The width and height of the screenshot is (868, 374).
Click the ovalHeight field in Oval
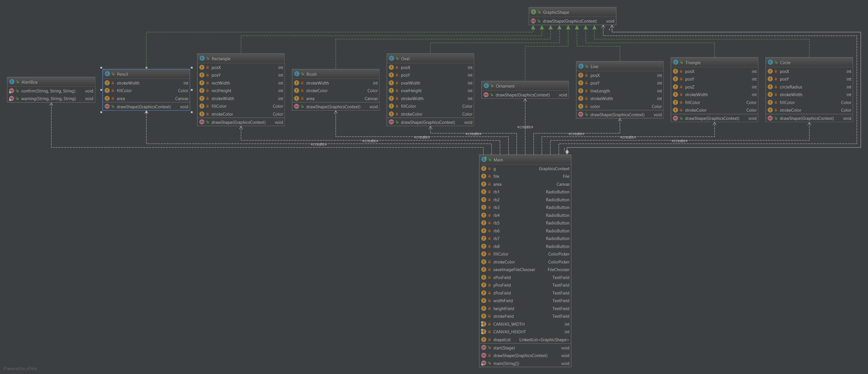(430, 91)
